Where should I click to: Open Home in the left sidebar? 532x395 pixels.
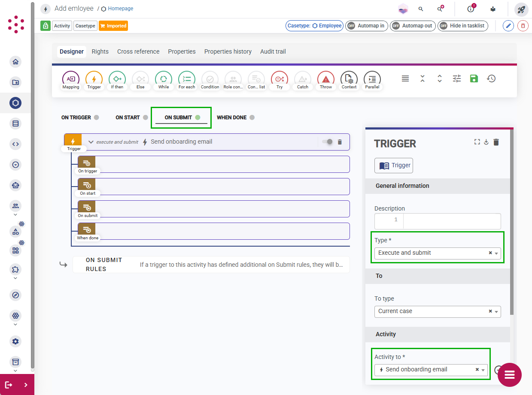click(x=15, y=62)
